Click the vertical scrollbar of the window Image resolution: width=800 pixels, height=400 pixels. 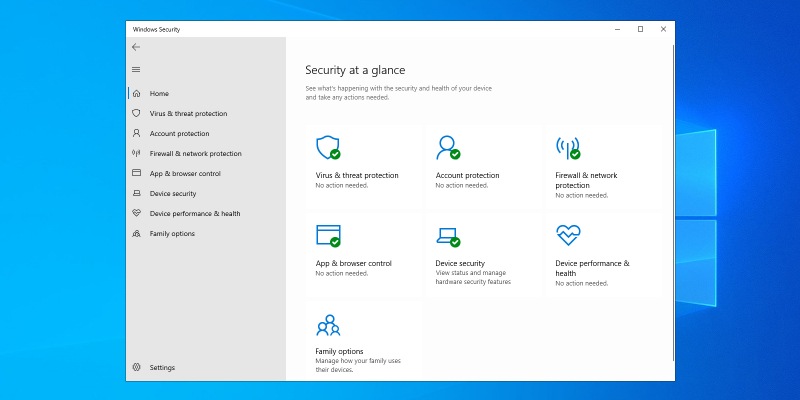[673, 204]
